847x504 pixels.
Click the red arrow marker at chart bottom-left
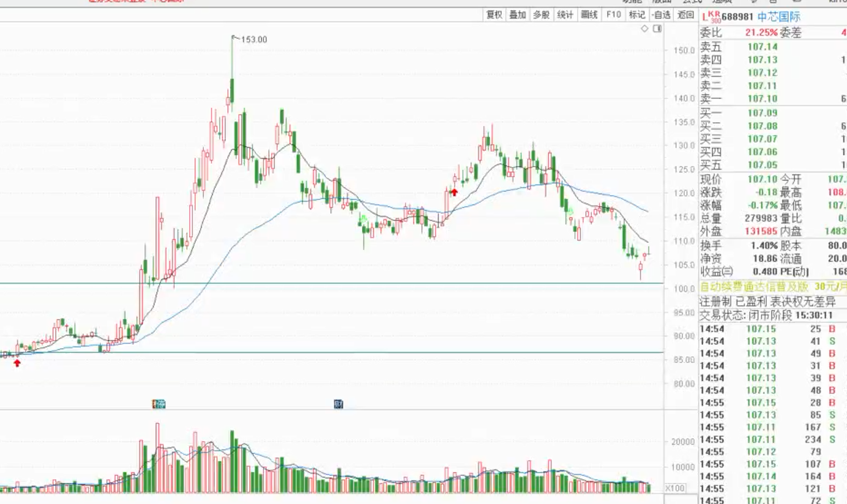click(17, 363)
